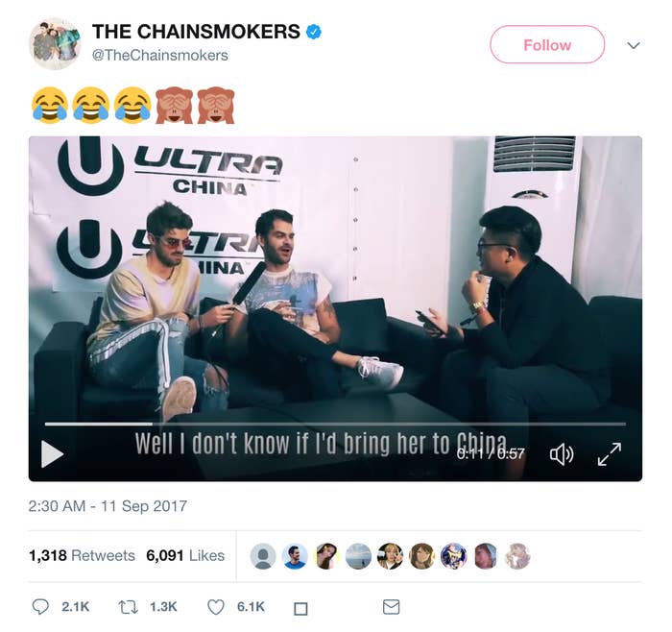Click the blue verified badge
Viewport: 672px width, 632px height.
pos(314,32)
